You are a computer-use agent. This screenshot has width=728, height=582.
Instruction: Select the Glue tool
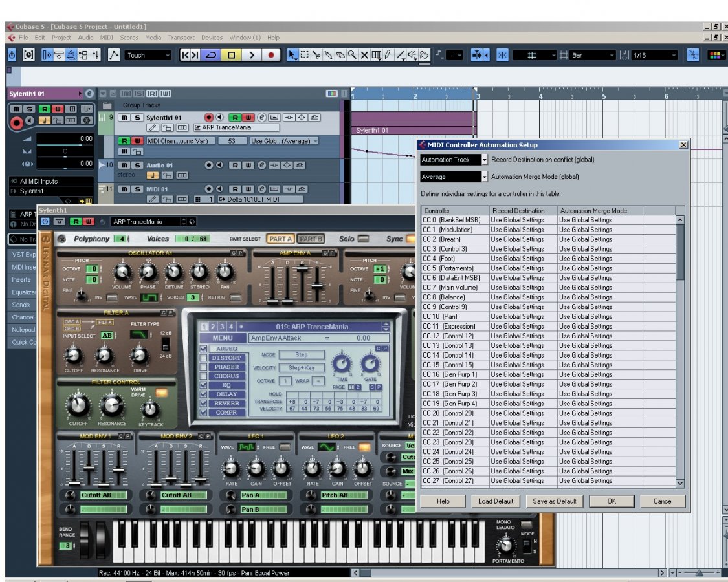[328, 55]
